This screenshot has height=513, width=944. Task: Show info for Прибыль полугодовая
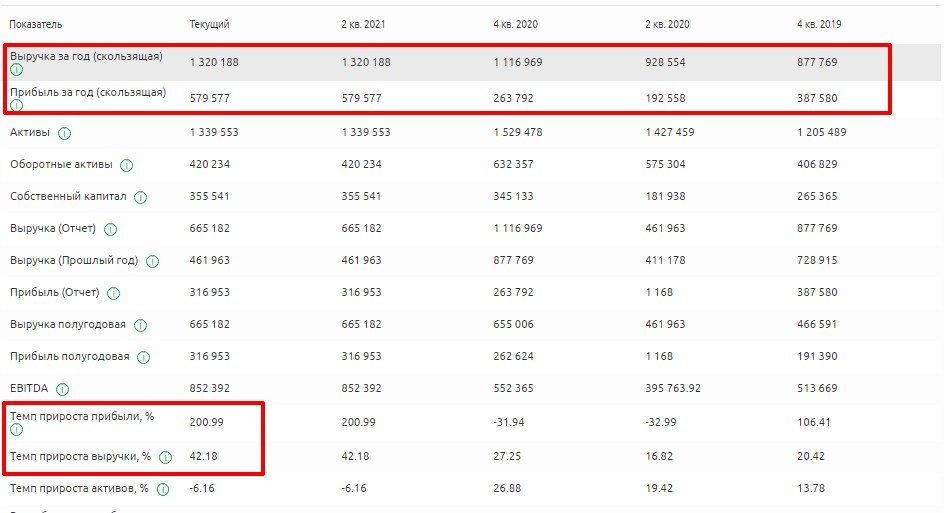click(146, 357)
